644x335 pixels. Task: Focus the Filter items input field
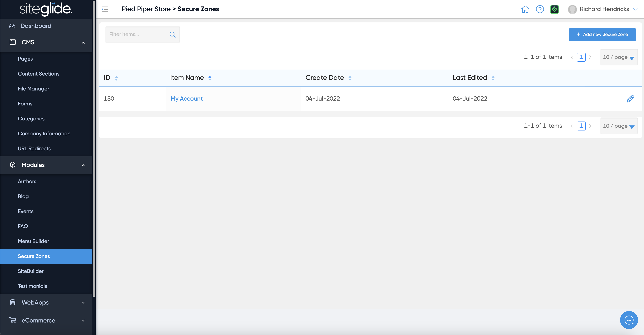pyautogui.click(x=137, y=35)
